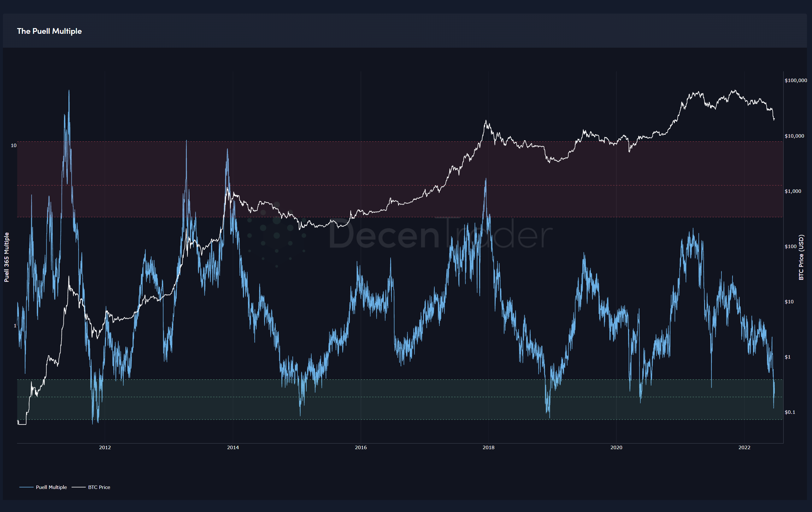Click the $100 price axis label
The image size is (812, 512).
coord(791,247)
